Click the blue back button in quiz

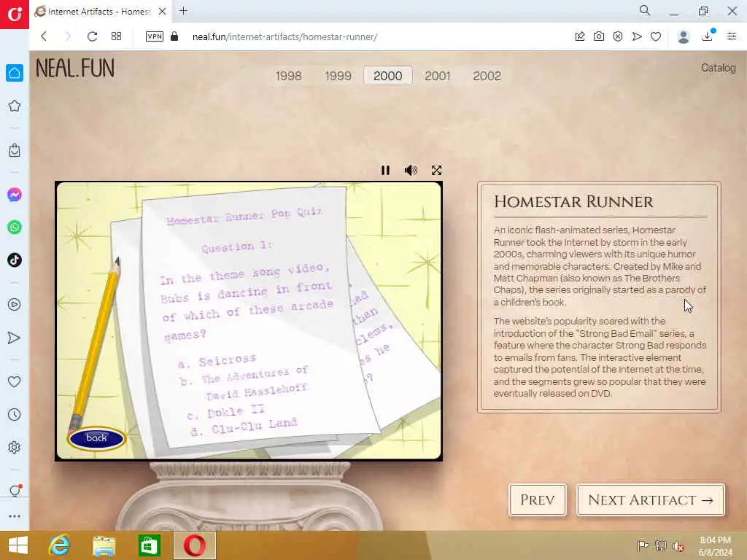tap(97, 438)
